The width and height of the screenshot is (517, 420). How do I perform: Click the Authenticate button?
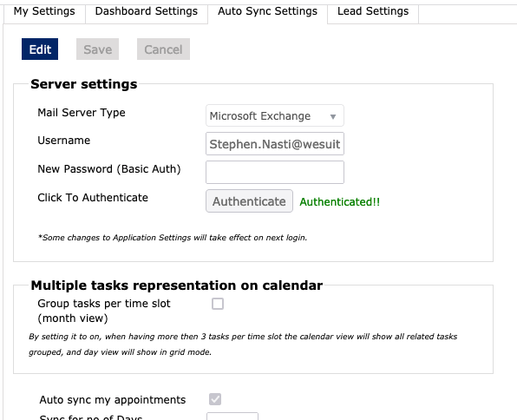[x=249, y=201]
